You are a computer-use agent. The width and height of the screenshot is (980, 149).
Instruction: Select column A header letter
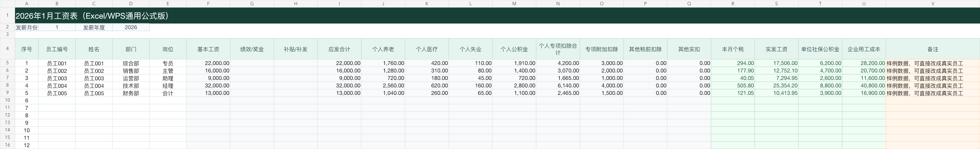27,4
